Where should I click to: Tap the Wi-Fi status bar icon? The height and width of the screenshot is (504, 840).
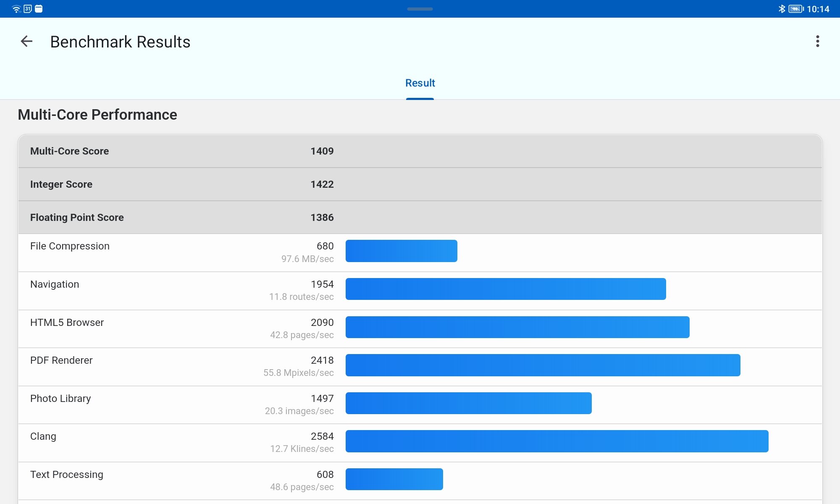16,9
